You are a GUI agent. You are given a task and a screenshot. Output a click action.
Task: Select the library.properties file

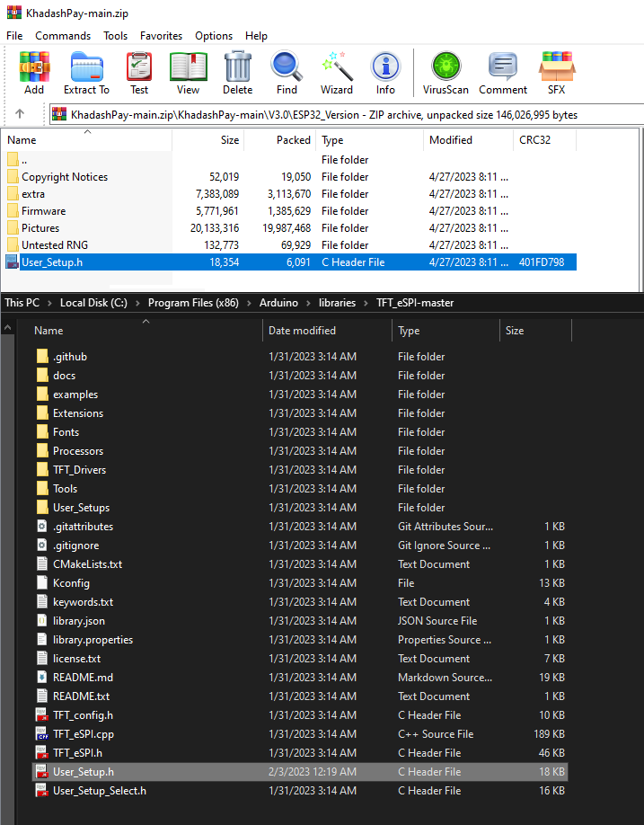click(300, 639)
